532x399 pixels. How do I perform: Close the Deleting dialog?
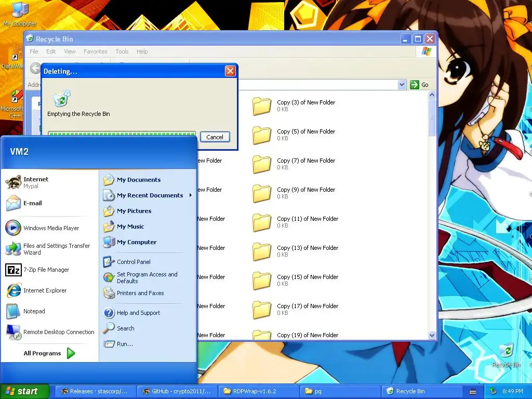pyautogui.click(x=230, y=71)
